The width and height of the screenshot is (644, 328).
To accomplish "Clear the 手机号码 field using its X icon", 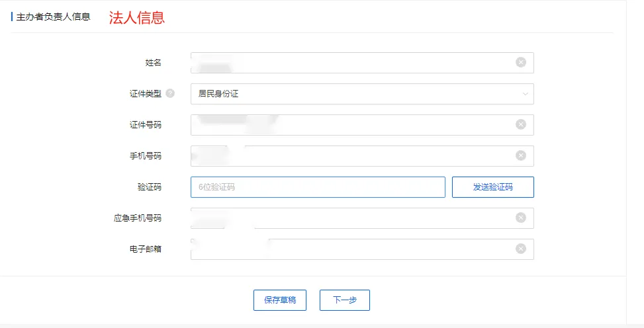I will [x=521, y=156].
